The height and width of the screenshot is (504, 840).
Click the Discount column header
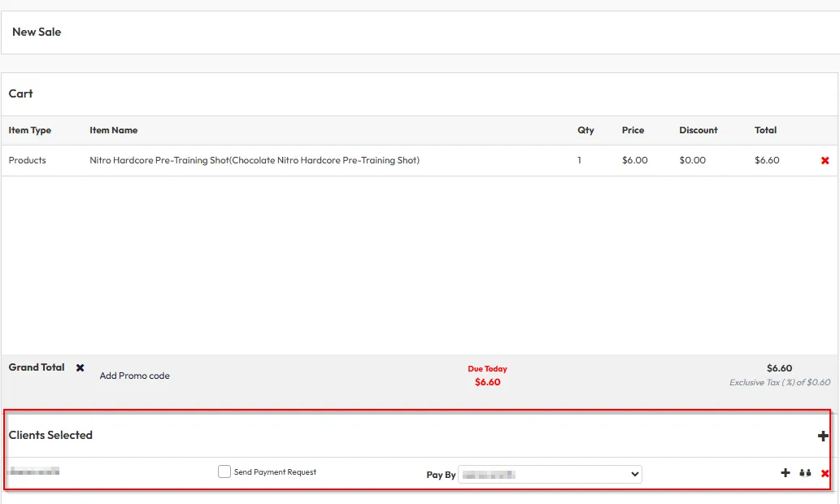(698, 130)
